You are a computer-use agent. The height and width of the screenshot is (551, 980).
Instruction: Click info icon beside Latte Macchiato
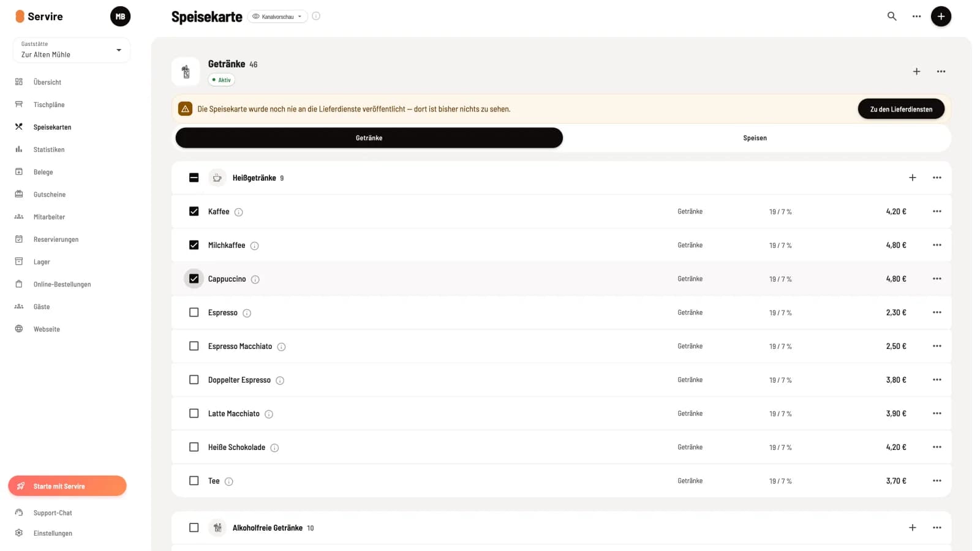(269, 414)
